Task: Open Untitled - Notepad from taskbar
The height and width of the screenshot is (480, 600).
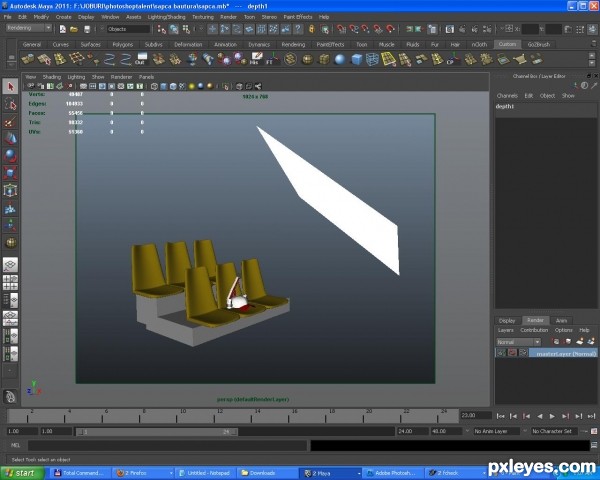Action: tap(206, 473)
